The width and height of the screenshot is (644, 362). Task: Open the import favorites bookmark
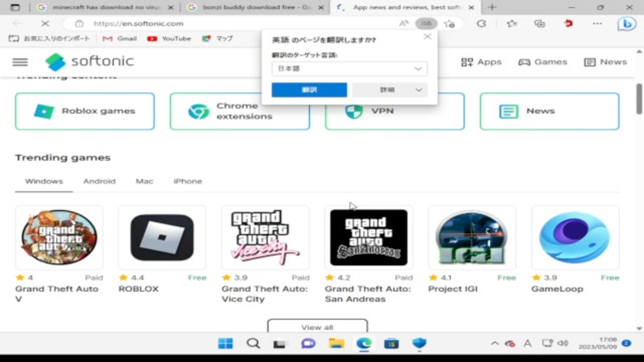tap(49, 39)
